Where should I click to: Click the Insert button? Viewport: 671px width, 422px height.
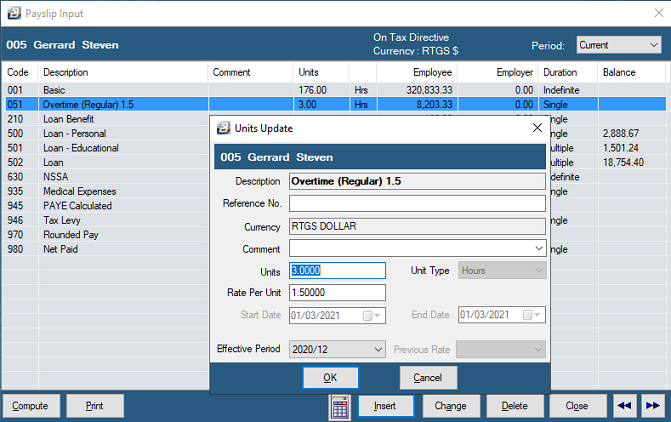coord(386,406)
